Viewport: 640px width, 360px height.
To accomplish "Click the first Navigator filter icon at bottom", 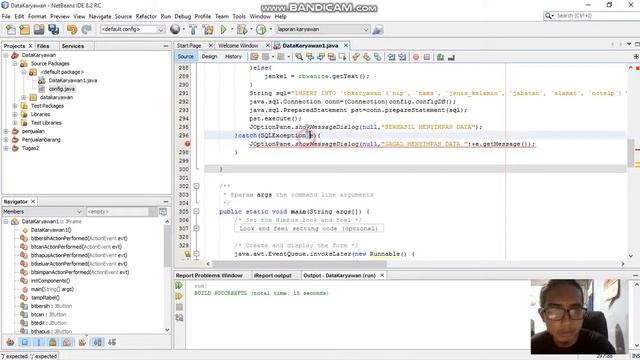I will (10, 342).
